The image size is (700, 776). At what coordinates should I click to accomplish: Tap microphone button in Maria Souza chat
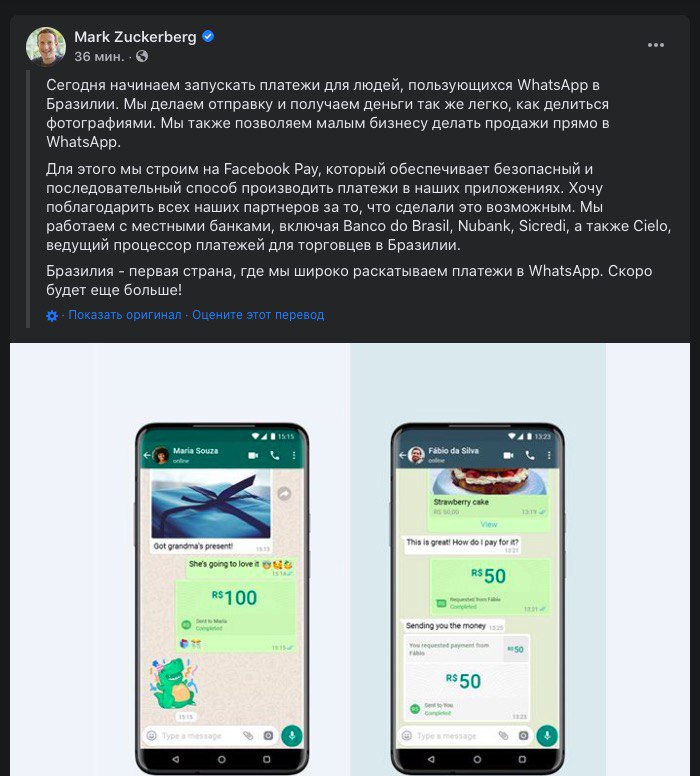tap(292, 735)
